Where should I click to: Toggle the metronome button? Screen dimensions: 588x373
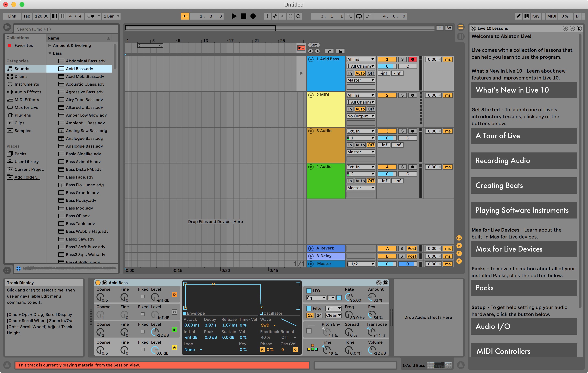(x=91, y=16)
